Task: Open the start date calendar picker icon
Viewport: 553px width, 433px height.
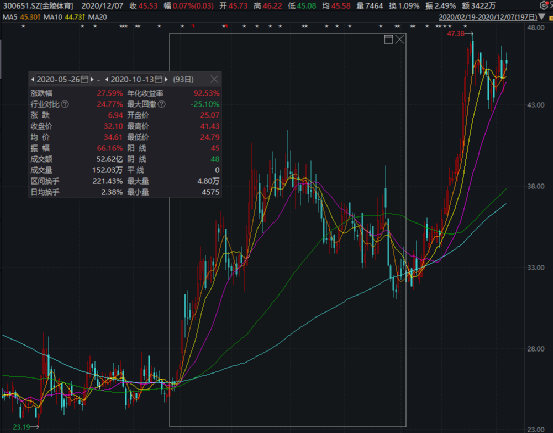Action: (x=84, y=79)
